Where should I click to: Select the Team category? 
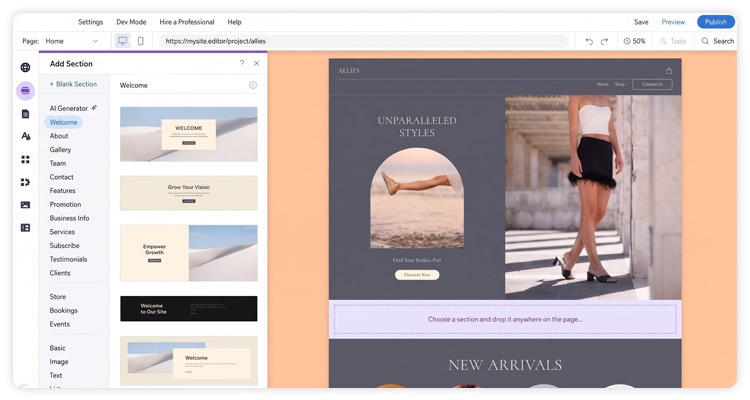pos(58,163)
